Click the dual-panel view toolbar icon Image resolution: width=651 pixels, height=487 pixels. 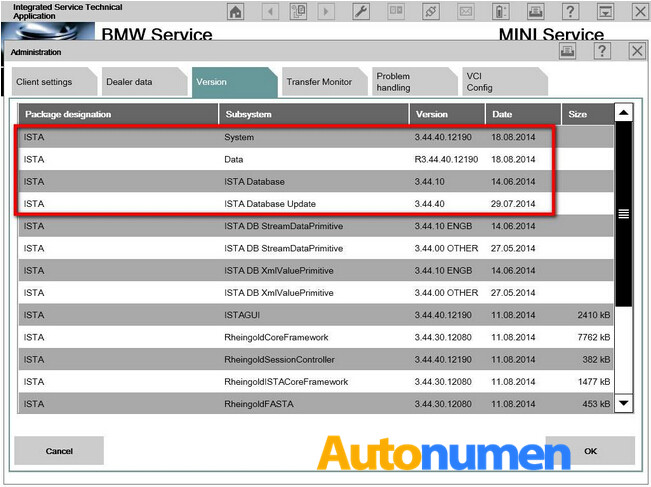tap(396, 12)
